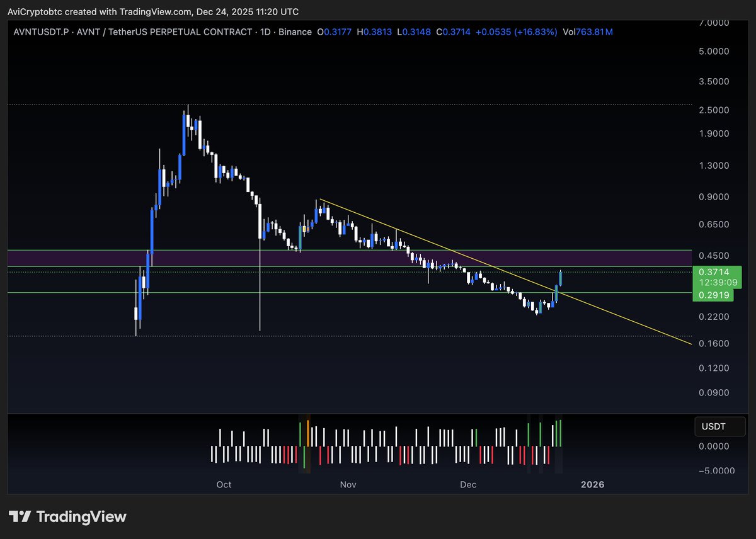This screenshot has width=756, height=539.
Task: Click the Dec label on the time axis
Action: click(468, 484)
